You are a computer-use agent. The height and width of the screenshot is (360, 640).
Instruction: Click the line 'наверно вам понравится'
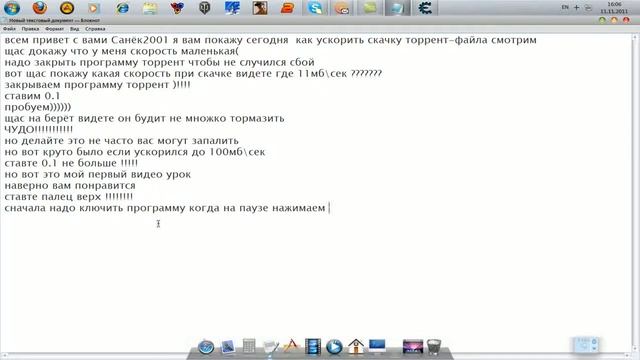pos(70,186)
